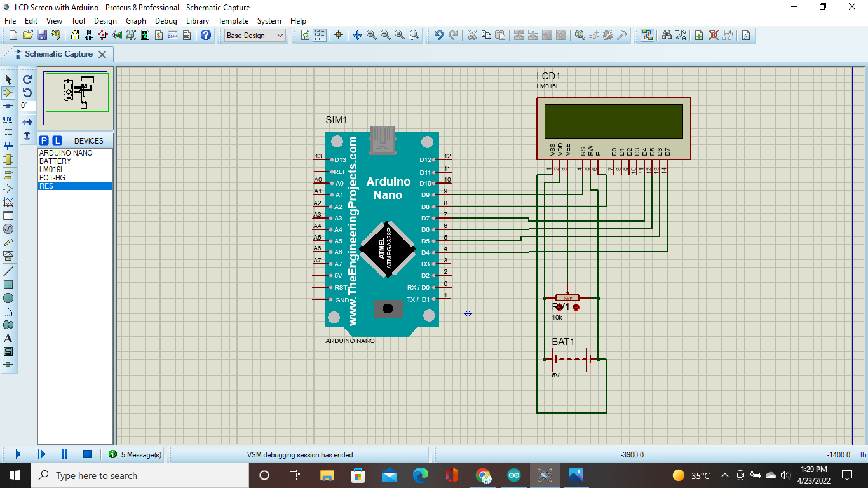Select the Generator mode sine icon
868x488 pixels.
point(8,229)
